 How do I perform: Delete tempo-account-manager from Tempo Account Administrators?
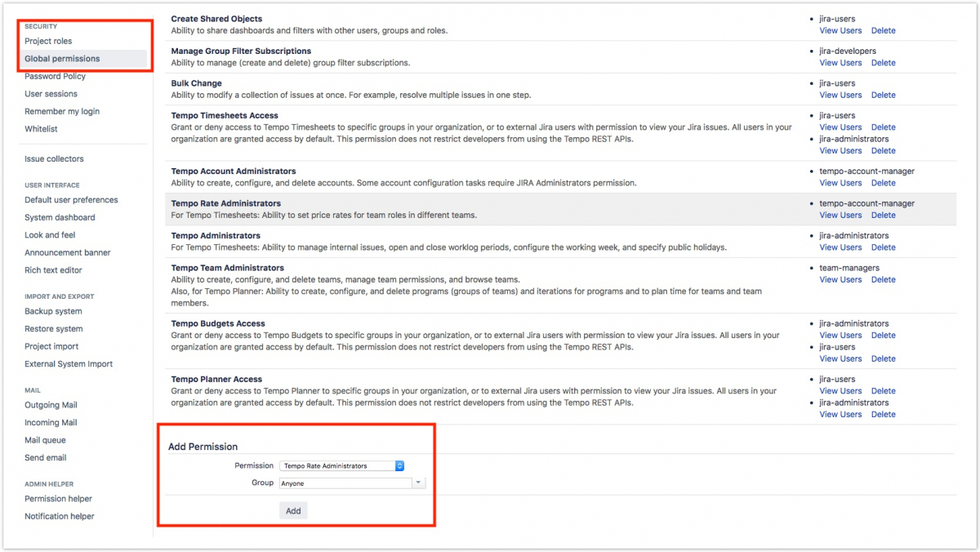click(883, 183)
